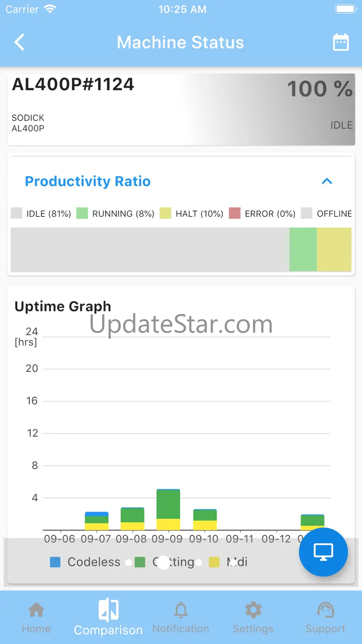Open Notification bell tab
The image size is (362, 644).
(x=181, y=618)
